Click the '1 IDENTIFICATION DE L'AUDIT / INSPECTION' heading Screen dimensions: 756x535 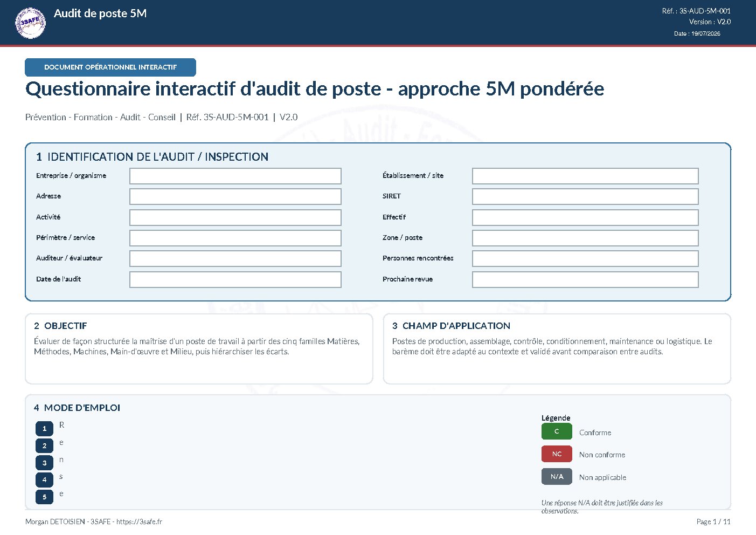[152, 157]
